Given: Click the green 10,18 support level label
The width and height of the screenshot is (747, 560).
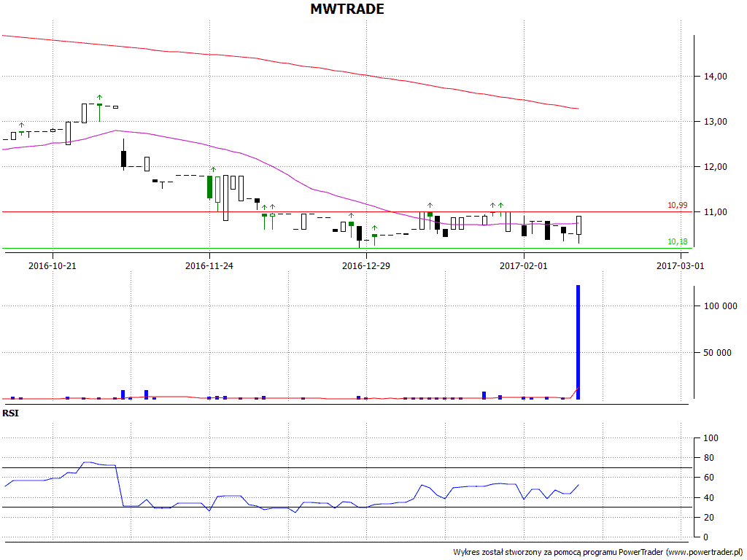Looking at the screenshot, I should pyautogui.click(x=677, y=242).
